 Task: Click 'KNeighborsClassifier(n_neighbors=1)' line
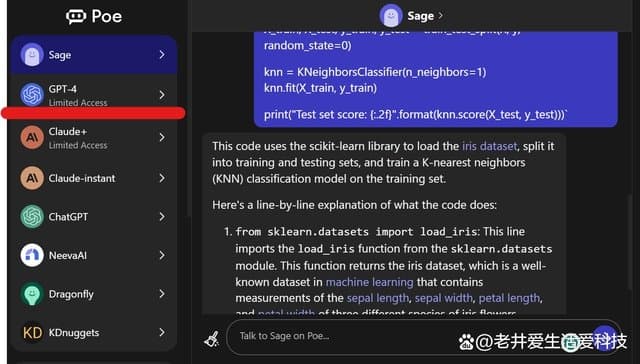click(375, 72)
